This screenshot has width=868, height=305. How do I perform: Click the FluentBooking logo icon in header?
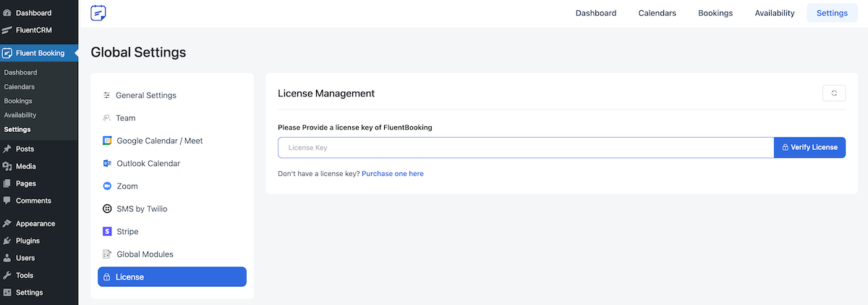[x=98, y=13]
